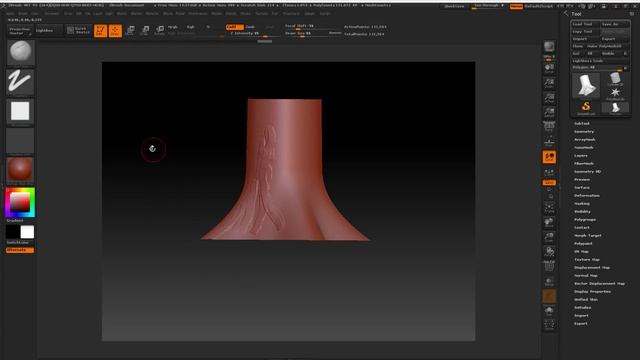This screenshot has width=640, height=360.
Task: Expand the Display Properties subpalette
Action: (x=592, y=291)
